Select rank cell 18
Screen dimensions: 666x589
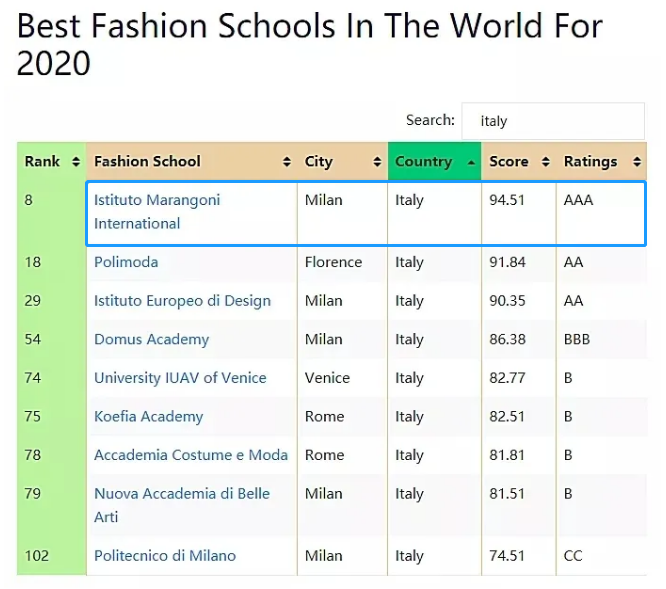tap(51, 262)
